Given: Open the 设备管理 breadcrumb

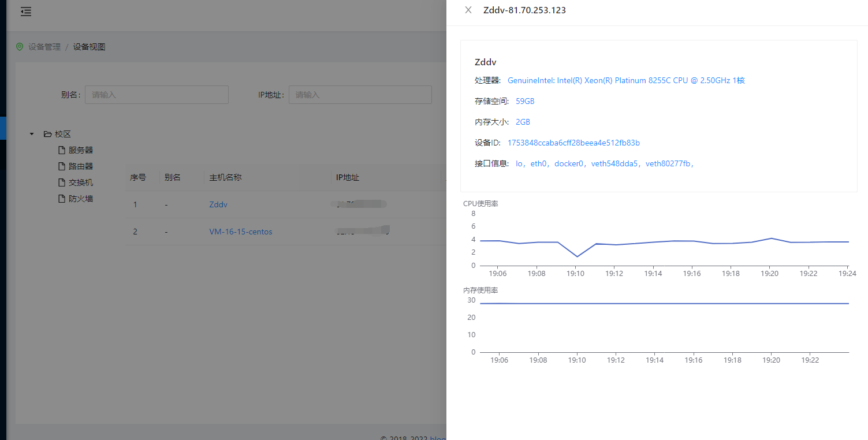Looking at the screenshot, I should [44, 47].
